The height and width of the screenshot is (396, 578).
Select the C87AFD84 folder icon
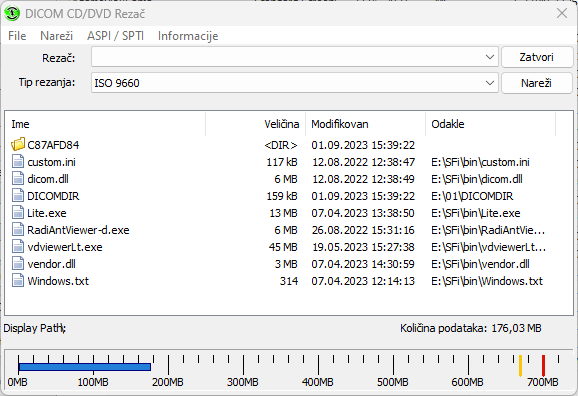point(18,145)
